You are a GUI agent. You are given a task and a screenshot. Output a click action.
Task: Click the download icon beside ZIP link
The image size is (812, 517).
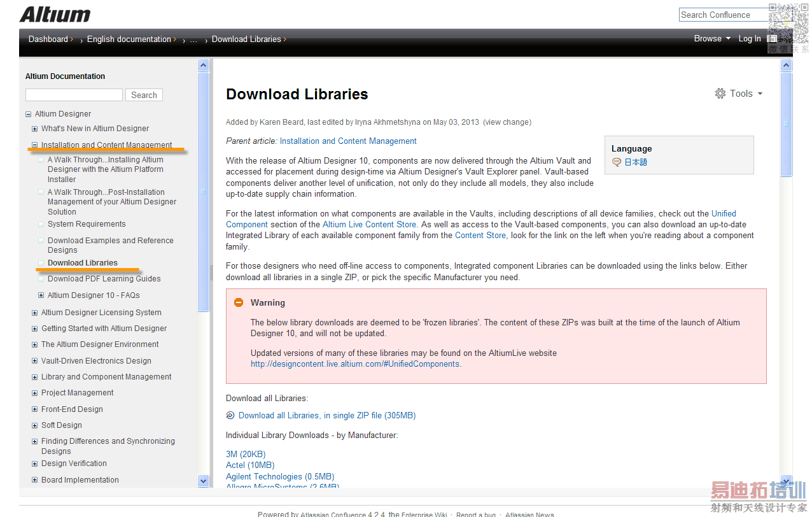(230, 416)
